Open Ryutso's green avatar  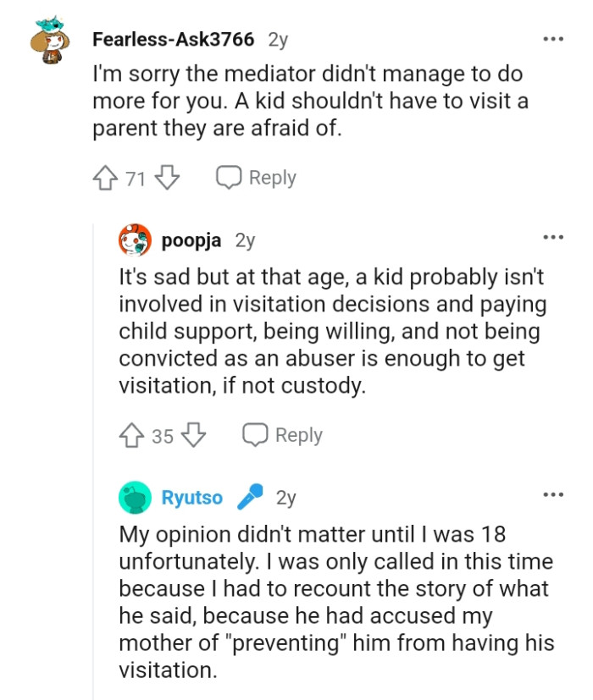[x=136, y=498]
